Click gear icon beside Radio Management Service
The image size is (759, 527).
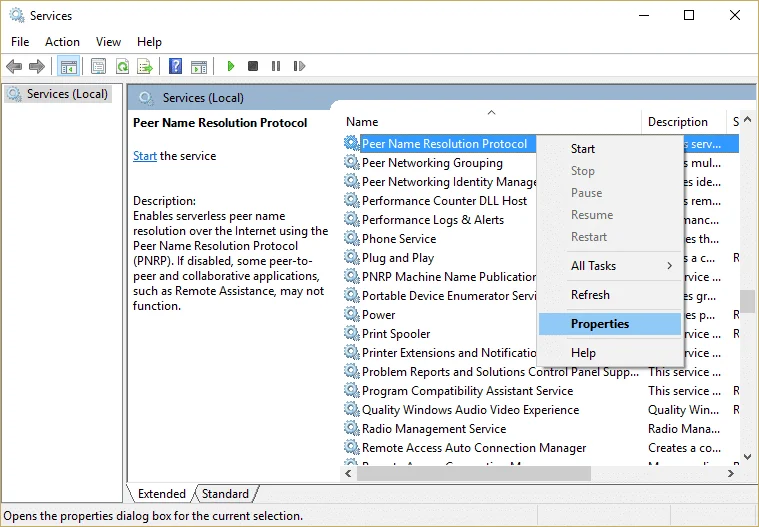[351, 428]
